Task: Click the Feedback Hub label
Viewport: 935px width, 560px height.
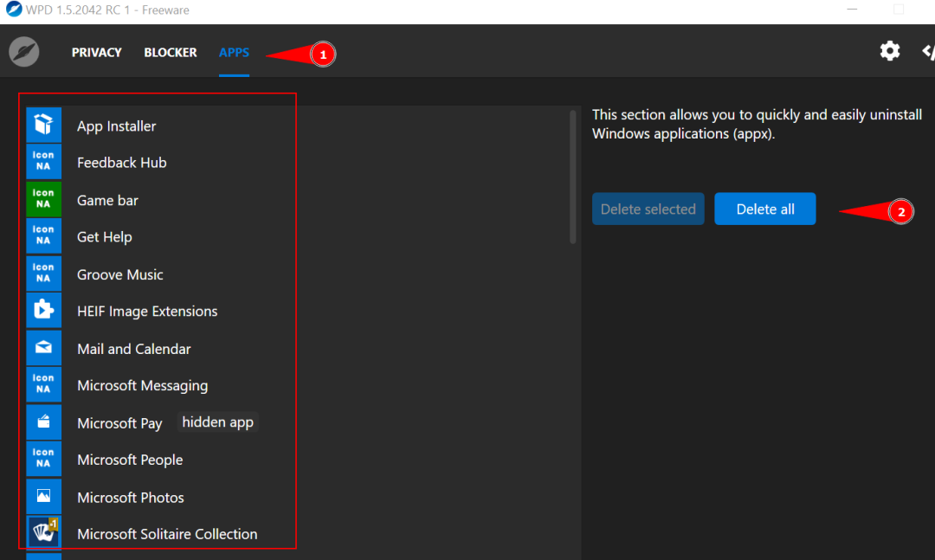Action: [122, 163]
